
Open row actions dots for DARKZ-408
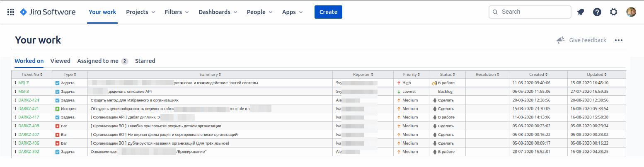click(15, 126)
